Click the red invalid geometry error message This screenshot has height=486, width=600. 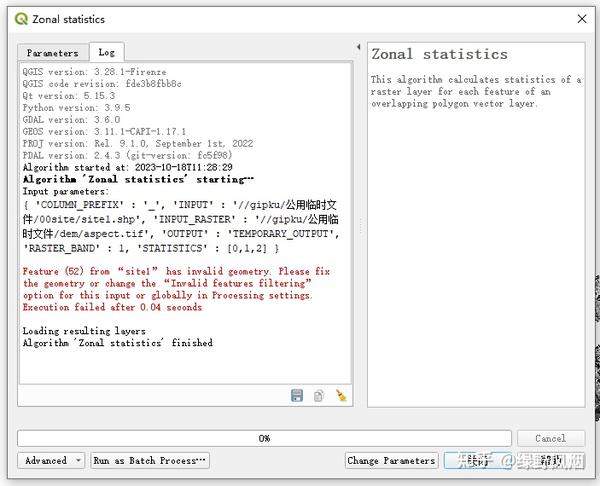(176, 289)
